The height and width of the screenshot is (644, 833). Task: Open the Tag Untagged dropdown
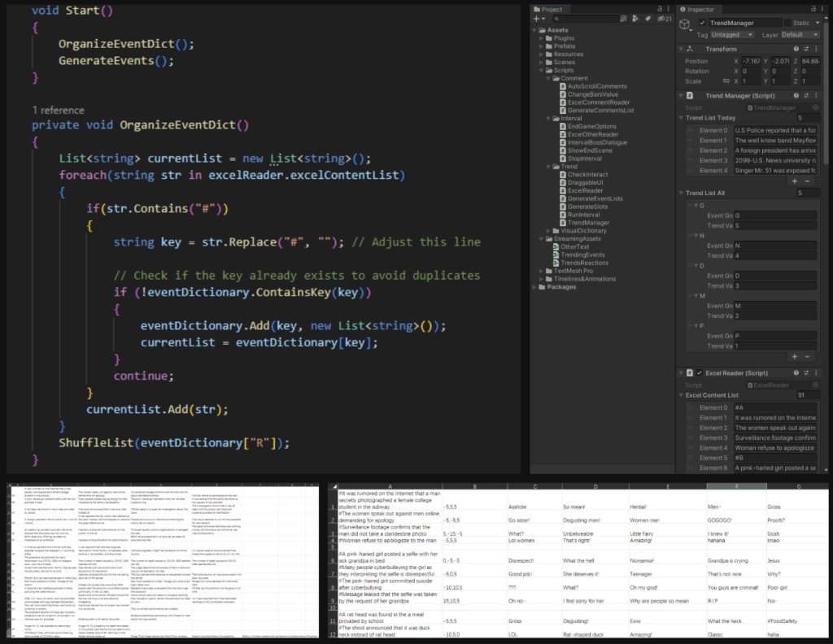coord(733,35)
